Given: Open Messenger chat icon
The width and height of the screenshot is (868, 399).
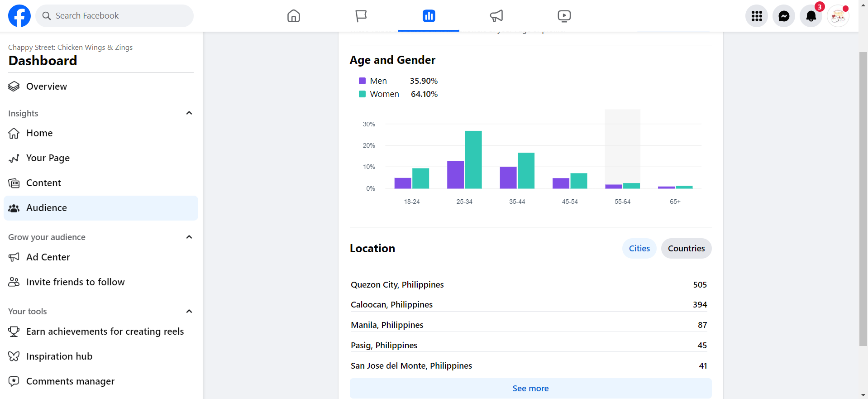Looking at the screenshot, I should pyautogui.click(x=784, y=16).
